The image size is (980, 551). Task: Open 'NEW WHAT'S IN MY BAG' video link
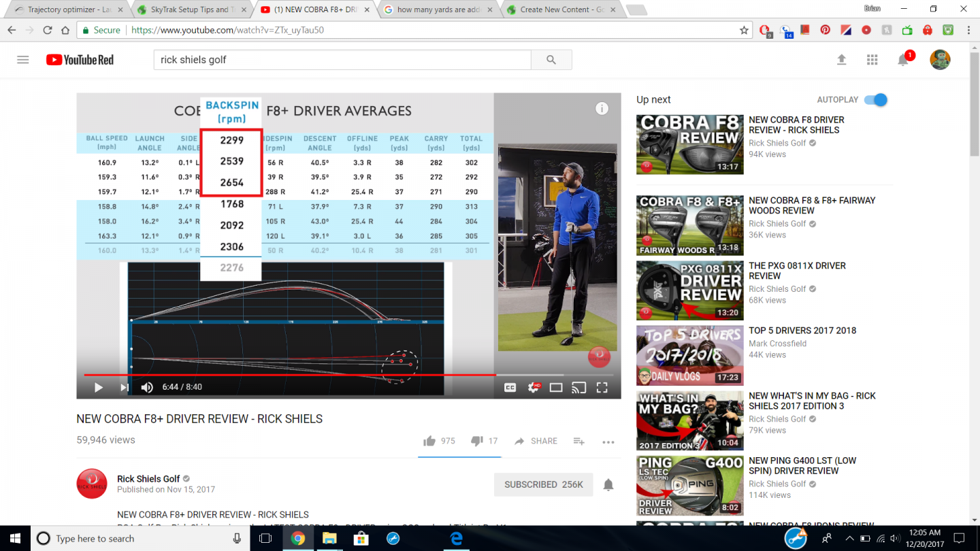pos(812,401)
